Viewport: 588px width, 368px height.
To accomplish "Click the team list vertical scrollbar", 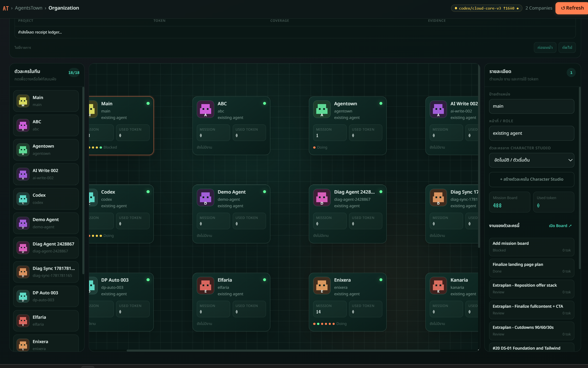I will point(83,180).
